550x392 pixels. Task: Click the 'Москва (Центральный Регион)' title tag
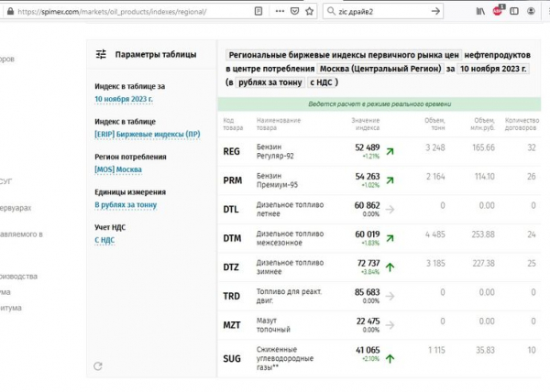(x=379, y=69)
